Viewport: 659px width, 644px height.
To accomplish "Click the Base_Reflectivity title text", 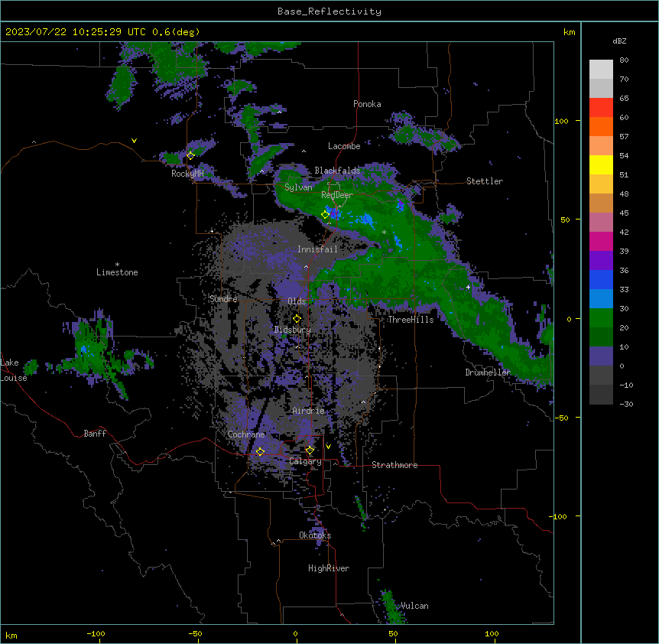I will [x=329, y=11].
